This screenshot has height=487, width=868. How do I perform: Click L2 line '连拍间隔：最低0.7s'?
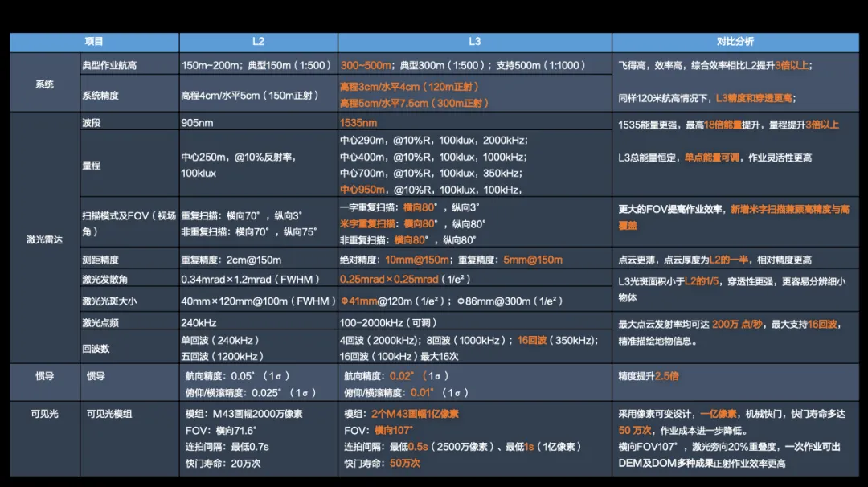pyautogui.click(x=227, y=447)
